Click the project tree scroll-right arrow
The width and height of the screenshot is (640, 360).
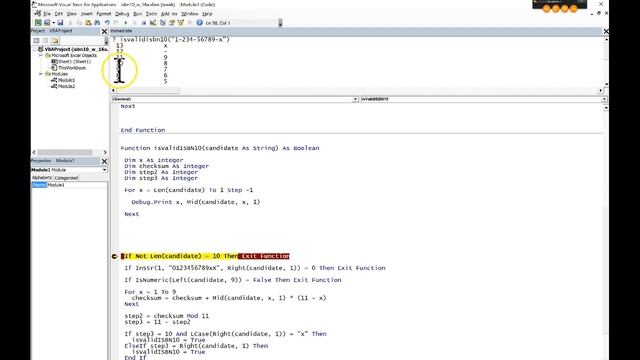pyautogui.click(x=105, y=152)
